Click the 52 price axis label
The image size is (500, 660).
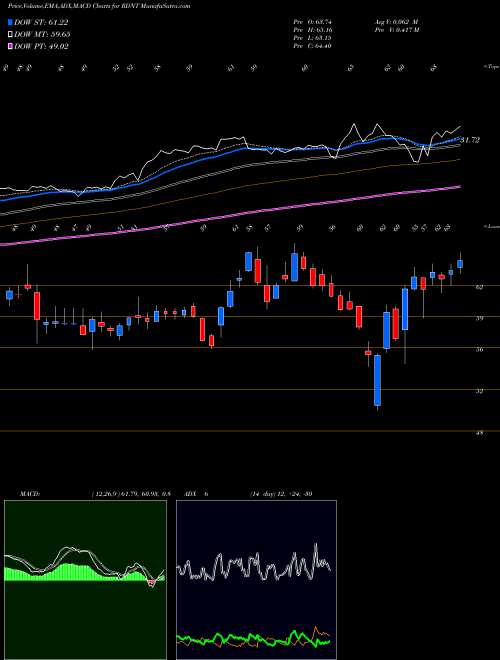point(480,391)
